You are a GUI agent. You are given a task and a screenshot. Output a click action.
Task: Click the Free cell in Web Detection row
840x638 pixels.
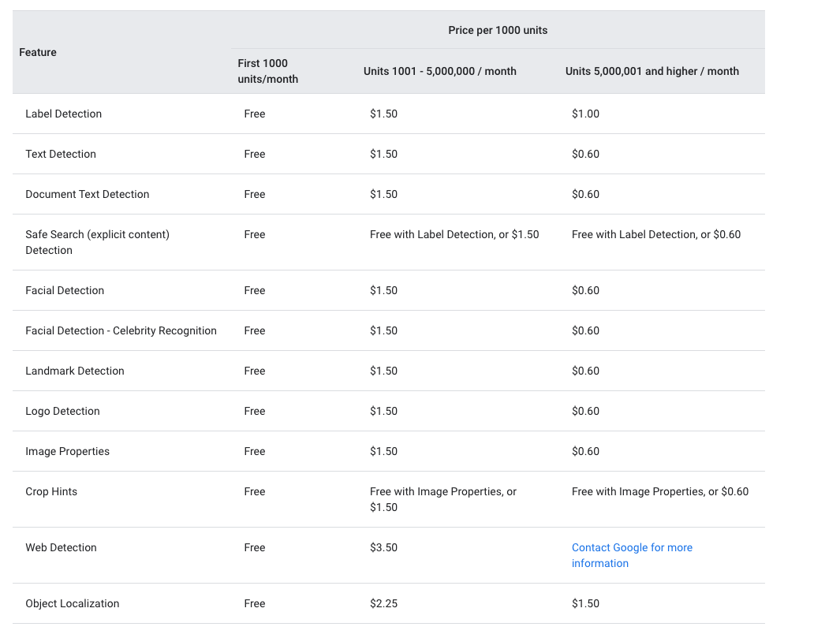click(255, 547)
